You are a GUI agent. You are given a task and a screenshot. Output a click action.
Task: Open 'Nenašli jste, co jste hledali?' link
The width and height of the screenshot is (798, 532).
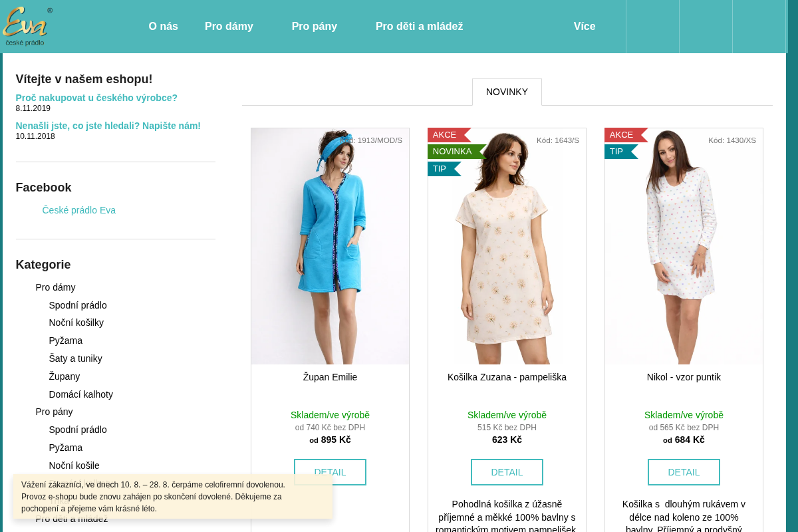(108, 126)
